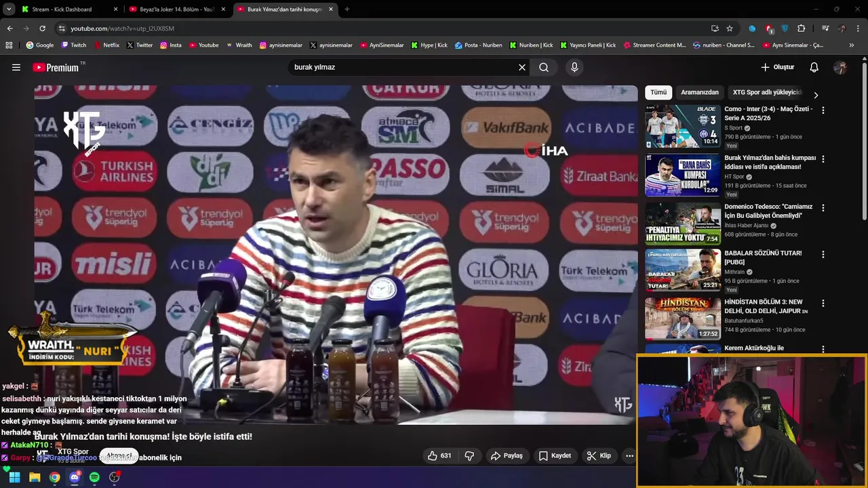Open options menu for bahis kumpası video
The width and height of the screenshot is (868, 488).
[823, 159]
